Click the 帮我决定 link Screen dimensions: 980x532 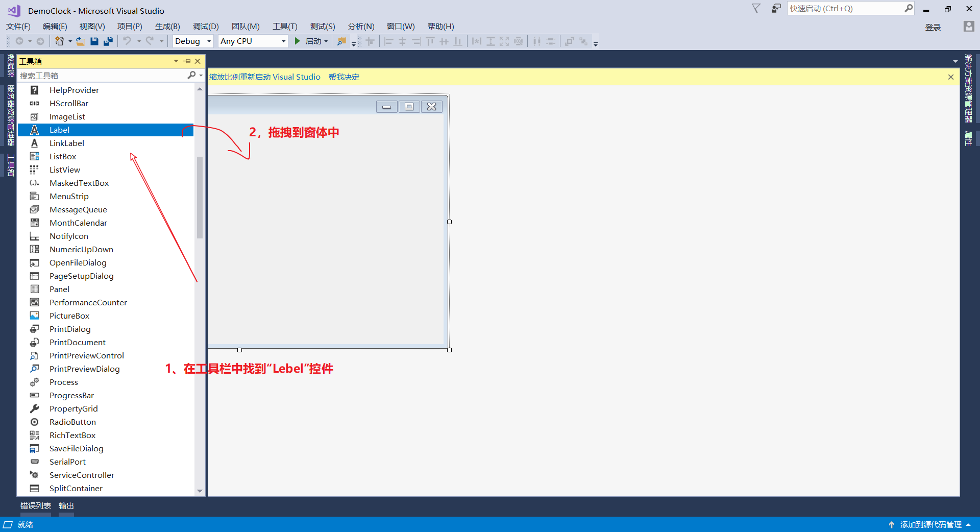click(x=344, y=77)
